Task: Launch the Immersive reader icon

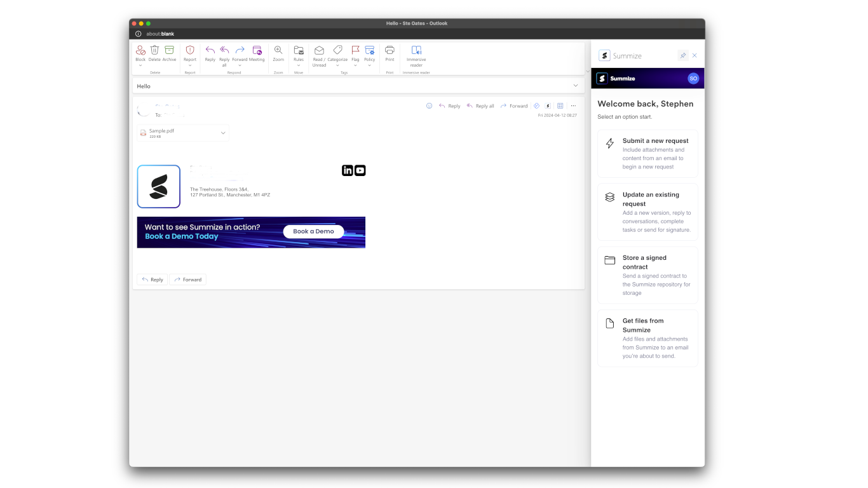Action: click(x=416, y=50)
